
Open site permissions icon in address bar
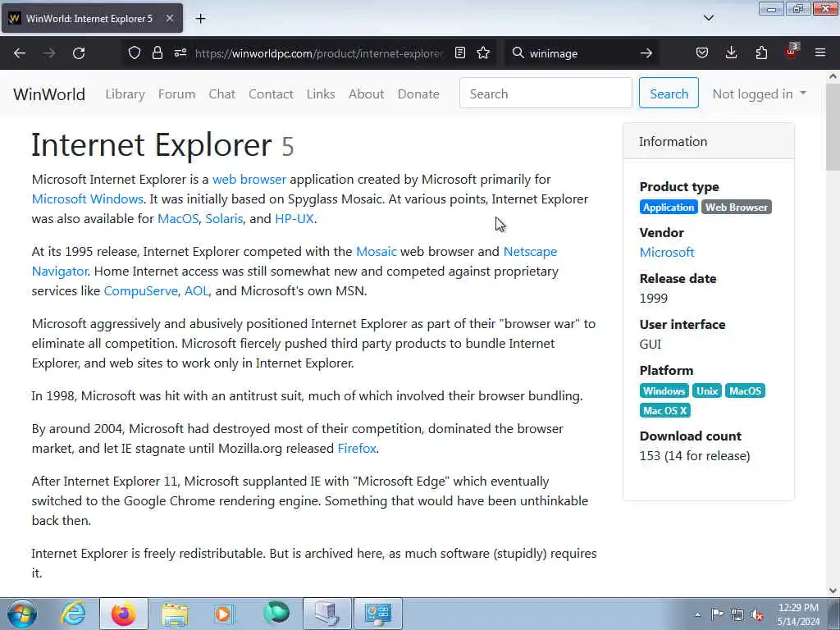(180, 53)
